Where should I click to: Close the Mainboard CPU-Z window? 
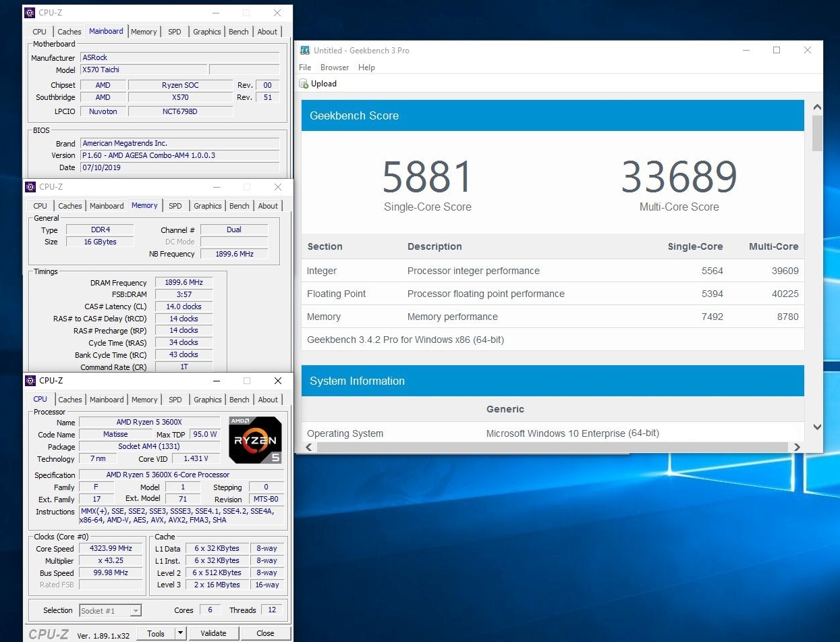[277, 13]
